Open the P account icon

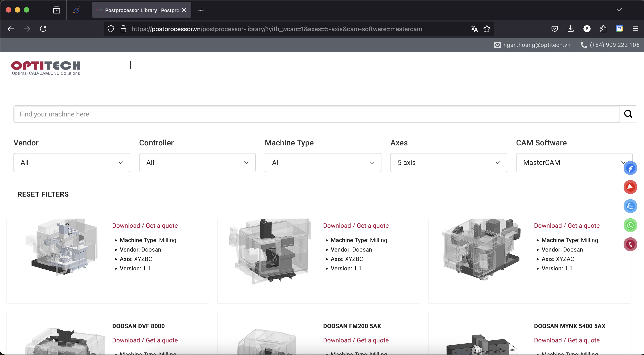tap(587, 29)
